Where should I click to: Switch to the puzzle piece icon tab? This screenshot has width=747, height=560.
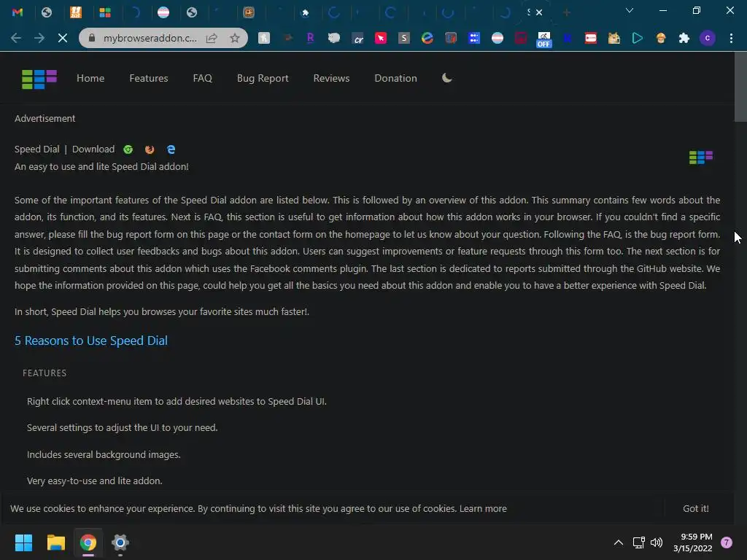tap(306, 12)
